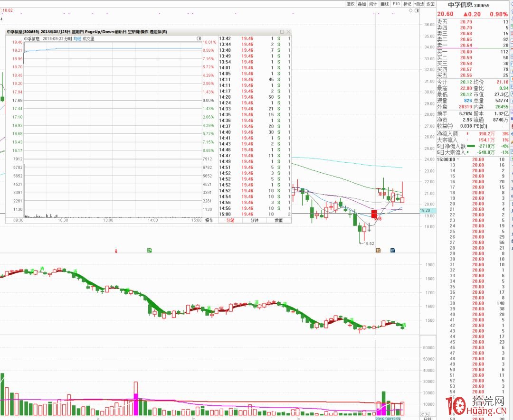Click the diamond icon above the chart
The image size is (513, 420).
click(410, 10)
